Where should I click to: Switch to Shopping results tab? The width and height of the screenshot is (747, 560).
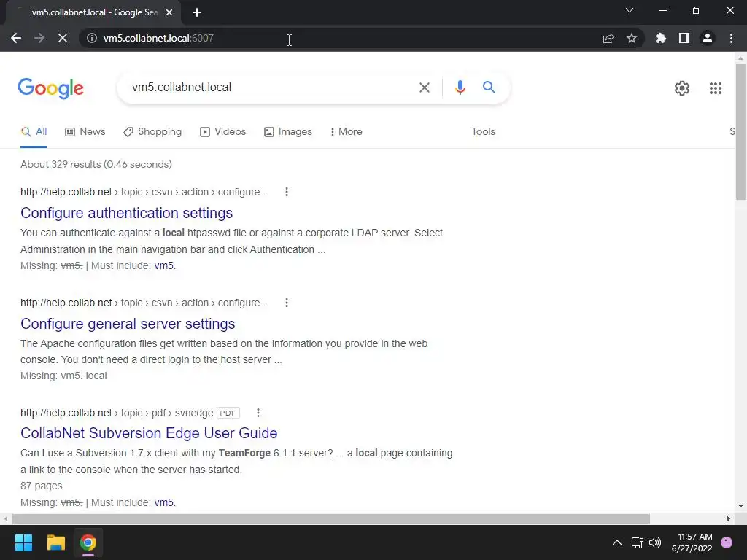click(x=152, y=131)
